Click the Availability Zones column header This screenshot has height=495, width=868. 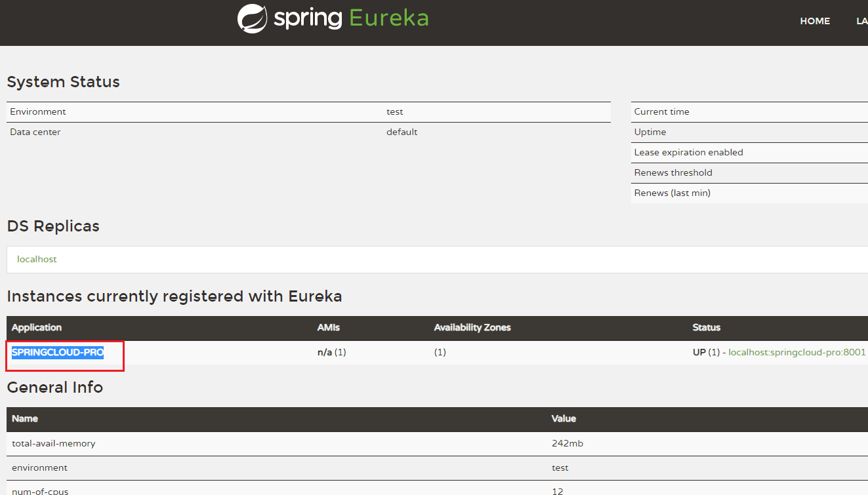472,327
